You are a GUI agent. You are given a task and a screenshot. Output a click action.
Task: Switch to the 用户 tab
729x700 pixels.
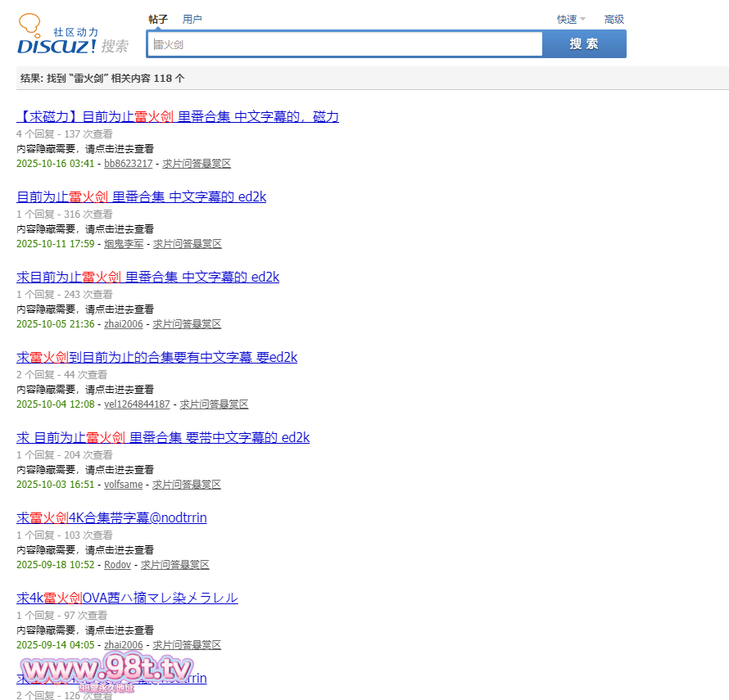(192, 19)
